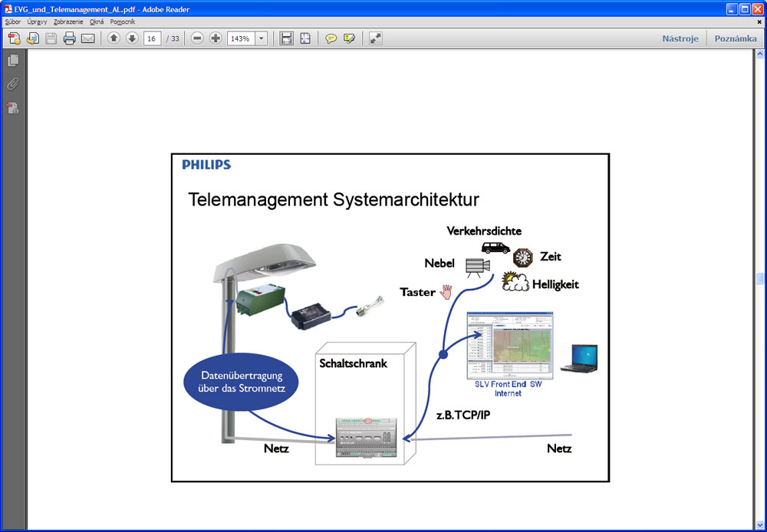Add a sticky note comment
The height and width of the screenshot is (532, 767).
pyautogui.click(x=331, y=38)
